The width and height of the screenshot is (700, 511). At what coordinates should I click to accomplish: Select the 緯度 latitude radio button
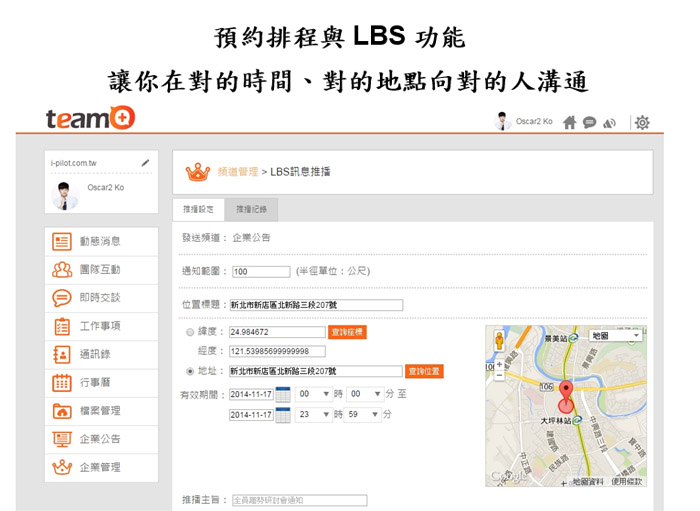[190, 332]
